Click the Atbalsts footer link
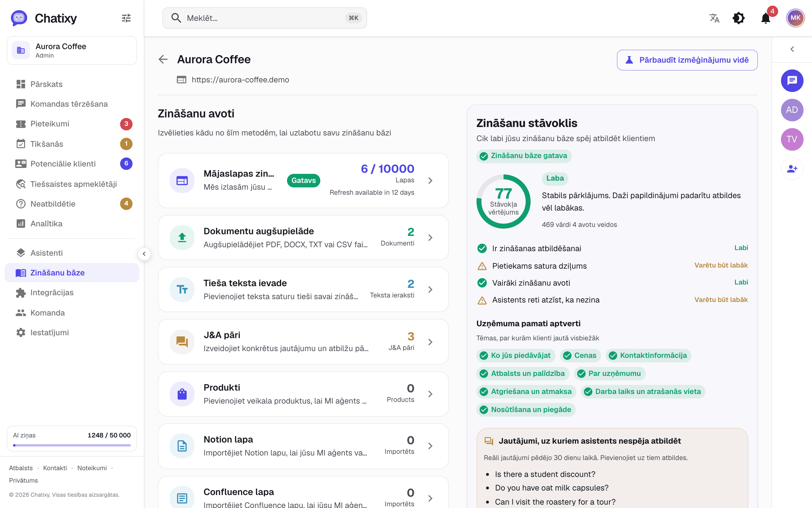This screenshot has width=812, height=508. 21,468
